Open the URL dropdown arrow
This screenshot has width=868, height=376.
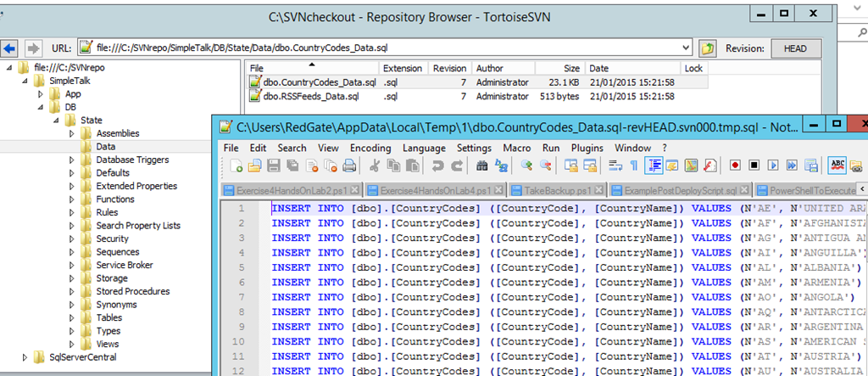685,48
